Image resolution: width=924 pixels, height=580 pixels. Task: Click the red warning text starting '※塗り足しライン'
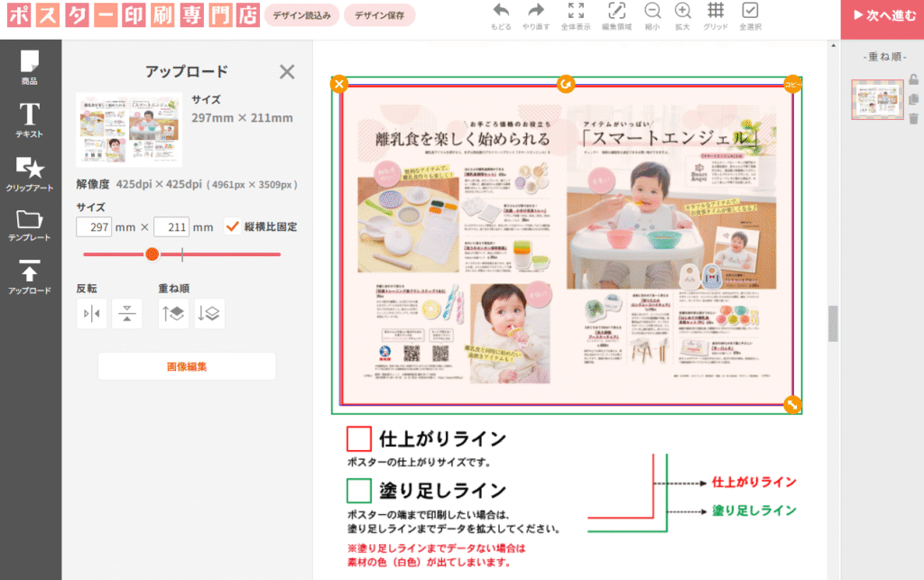pyautogui.click(x=437, y=556)
